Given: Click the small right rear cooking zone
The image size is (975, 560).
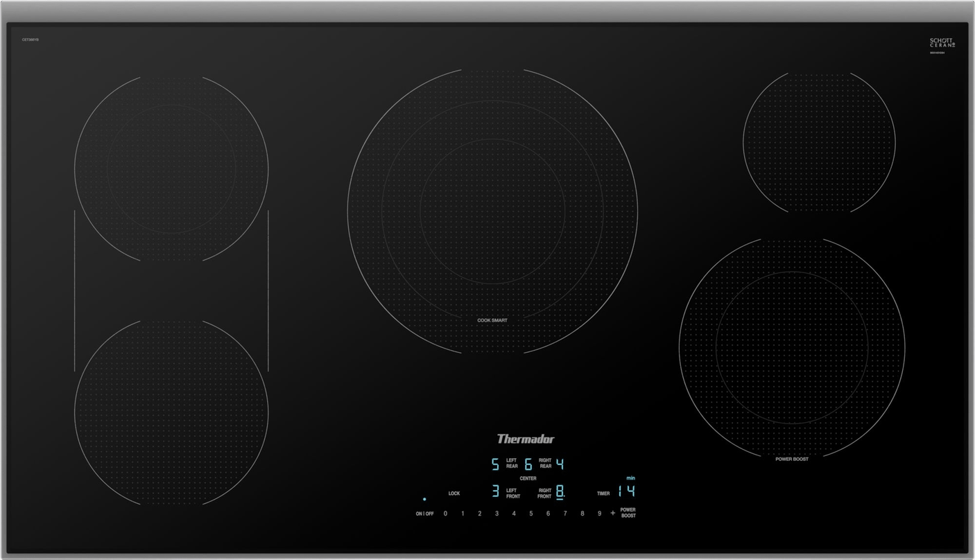Looking at the screenshot, I should pos(819,142).
